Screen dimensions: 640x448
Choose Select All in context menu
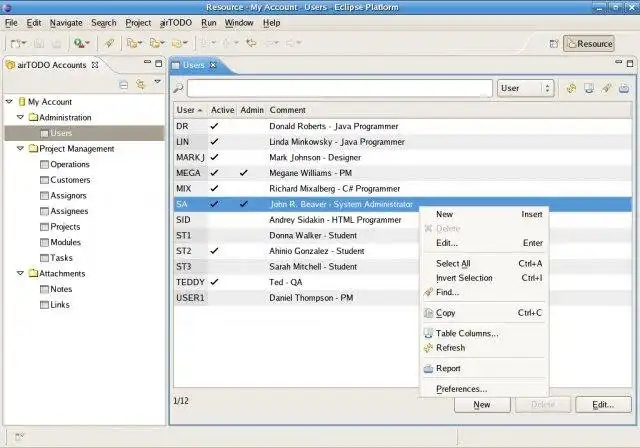(484, 264)
